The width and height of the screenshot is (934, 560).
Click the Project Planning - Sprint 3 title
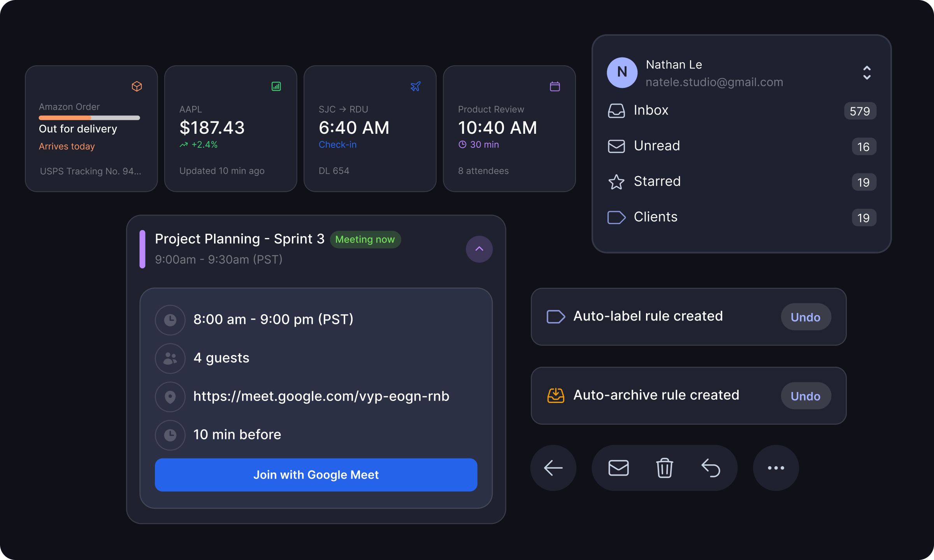(x=240, y=239)
